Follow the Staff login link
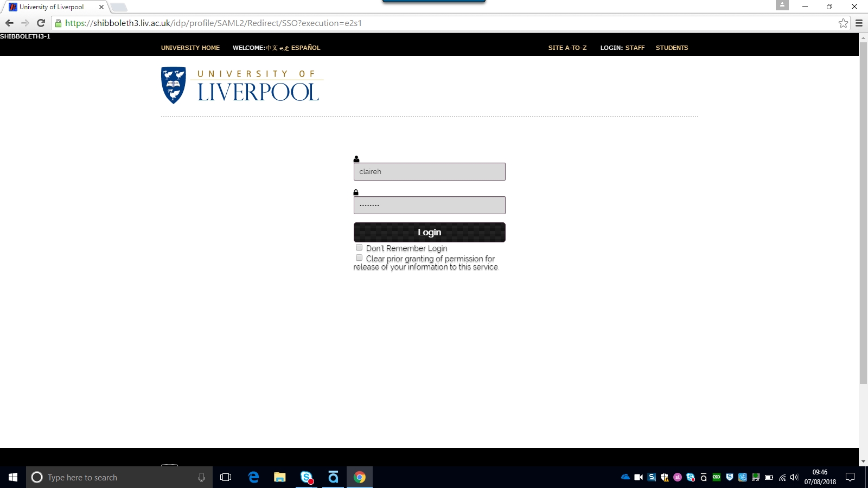This screenshot has width=868, height=488. (635, 48)
